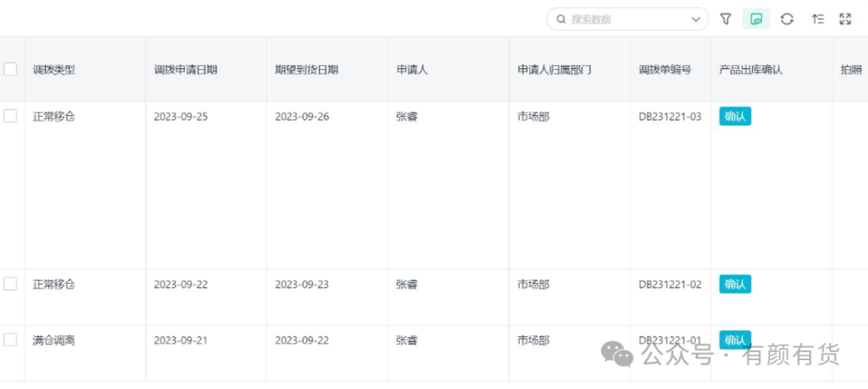Screen dimensions: 868x389
Task: Click the refresh data icon
Action: coord(787,19)
